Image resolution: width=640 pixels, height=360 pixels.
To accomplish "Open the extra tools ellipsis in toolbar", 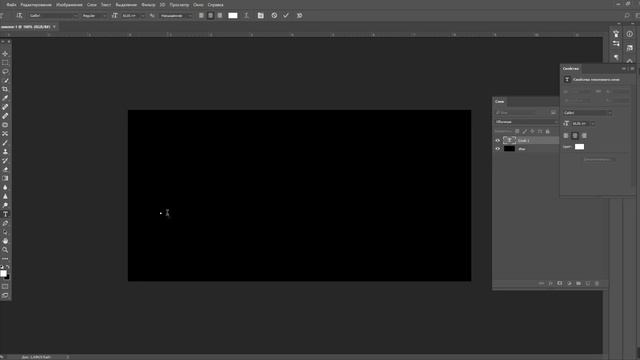I will pyautogui.click(x=5, y=259).
